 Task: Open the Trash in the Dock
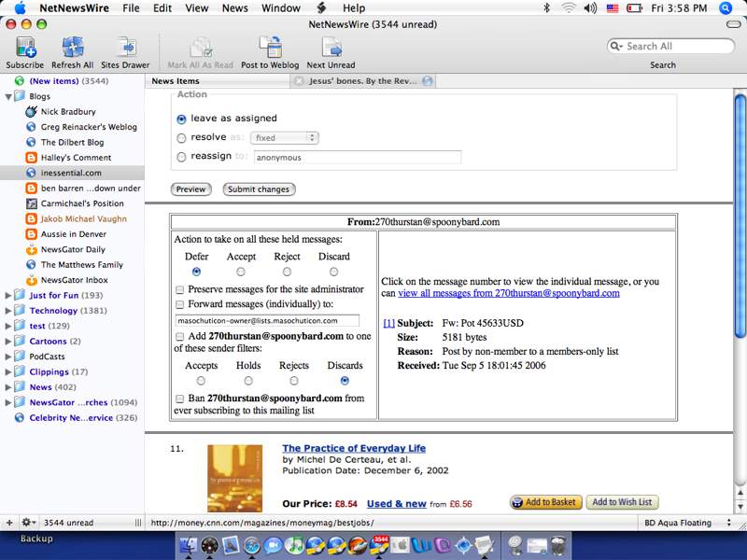click(x=558, y=546)
